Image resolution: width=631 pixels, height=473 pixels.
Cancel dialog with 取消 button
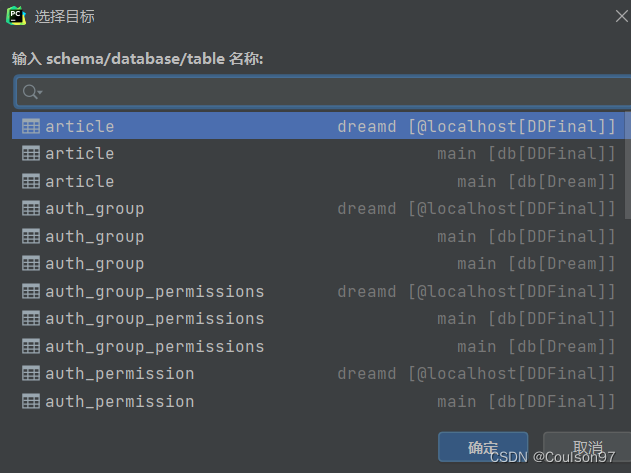tap(587, 447)
